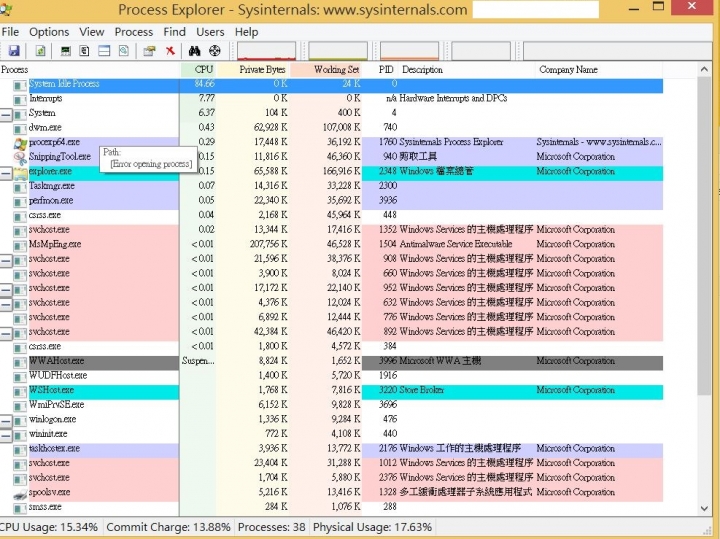Collapse the svchost.exe PID 952 node
The width and height of the screenshot is (720, 539).
(6, 290)
